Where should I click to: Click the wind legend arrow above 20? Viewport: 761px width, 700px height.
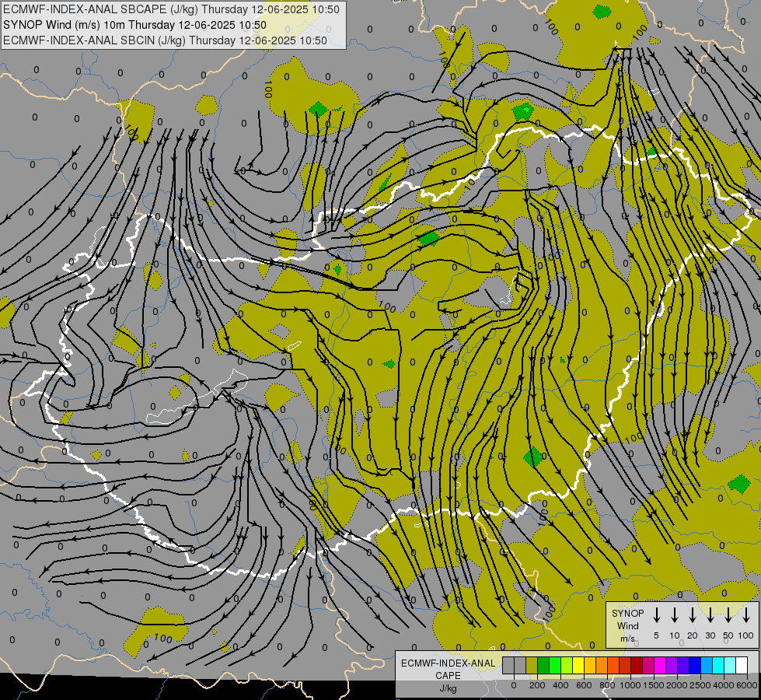[x=692, y=615]
